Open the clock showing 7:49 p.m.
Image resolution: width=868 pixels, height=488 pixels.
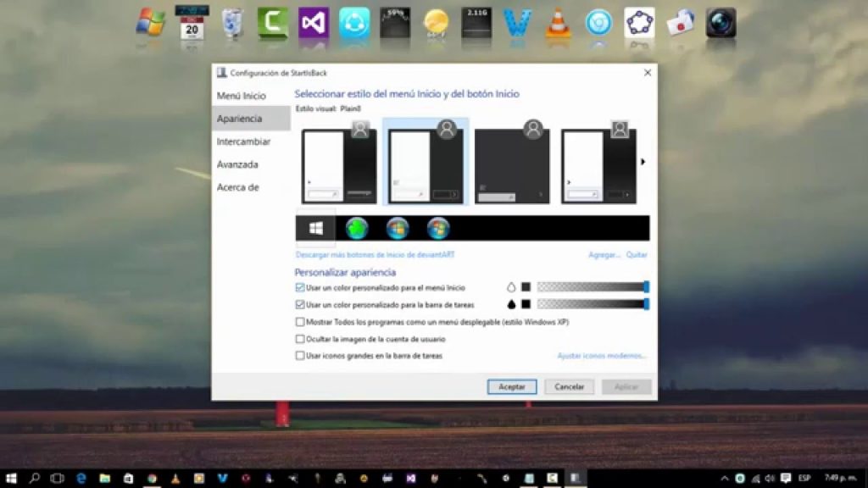pyautogui.click(x=840, y=478)
